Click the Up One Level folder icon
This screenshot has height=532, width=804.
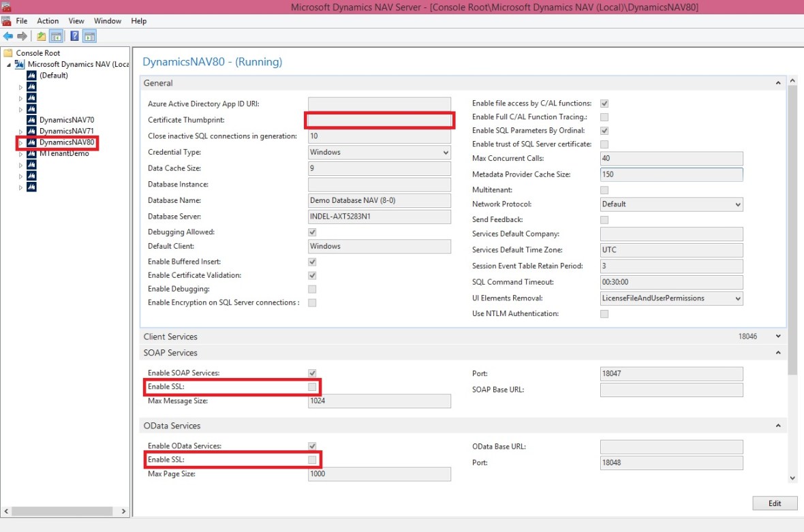tap(42, 36)
